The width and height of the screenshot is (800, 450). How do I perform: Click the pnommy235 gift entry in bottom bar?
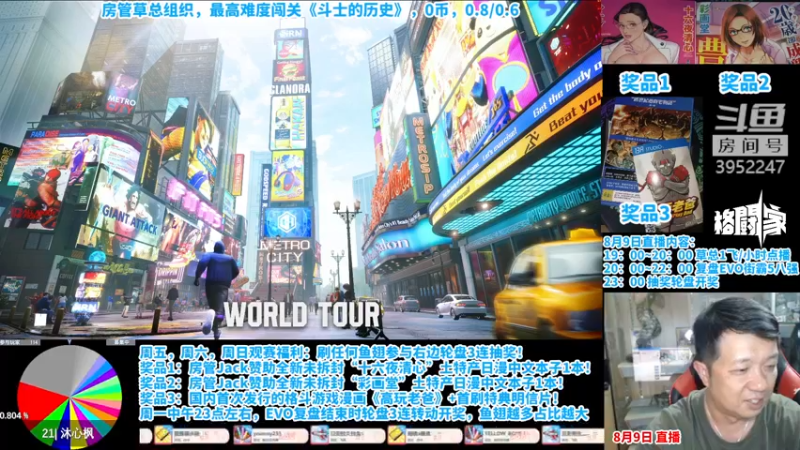pyautogui.click(x=270, y=435)
